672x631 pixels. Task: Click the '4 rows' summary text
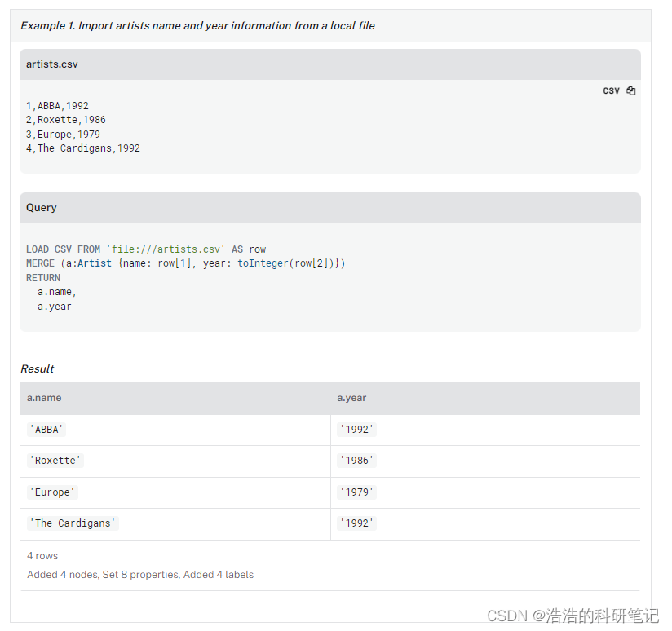point(42,556)
